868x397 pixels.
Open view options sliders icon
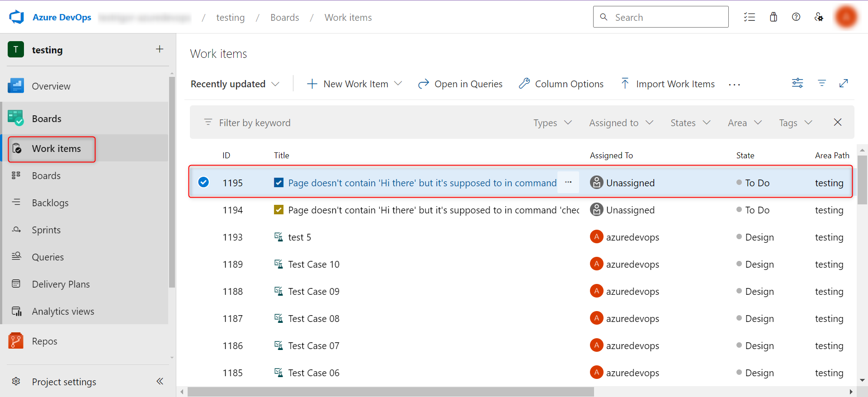797,83
